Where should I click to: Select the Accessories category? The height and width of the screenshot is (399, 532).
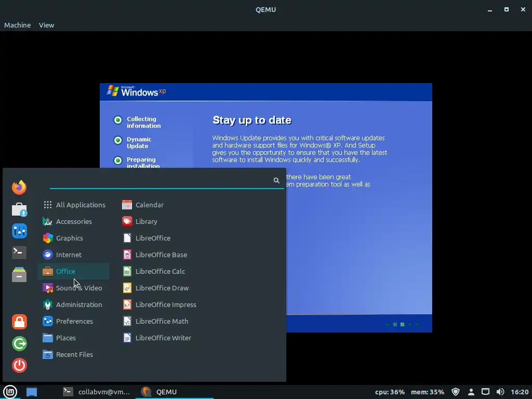[74, 221]
